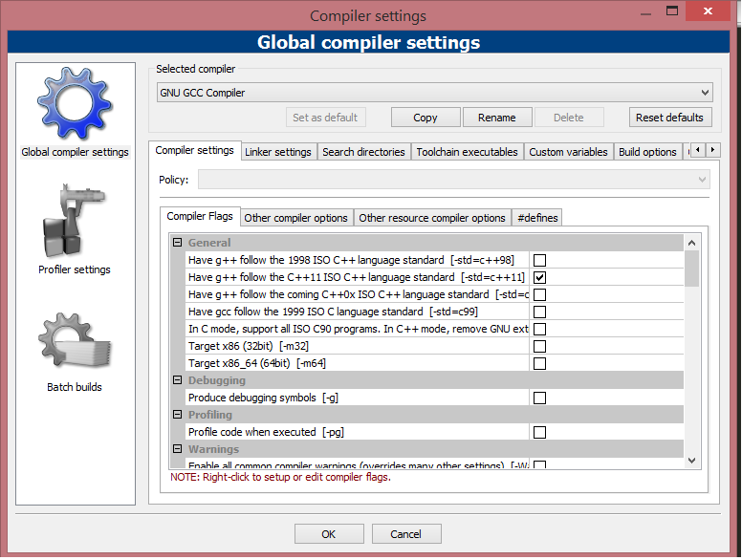This screenshot has width=742, height=560.
Task: Click the Reset defaults button
Action: (669, 118)
